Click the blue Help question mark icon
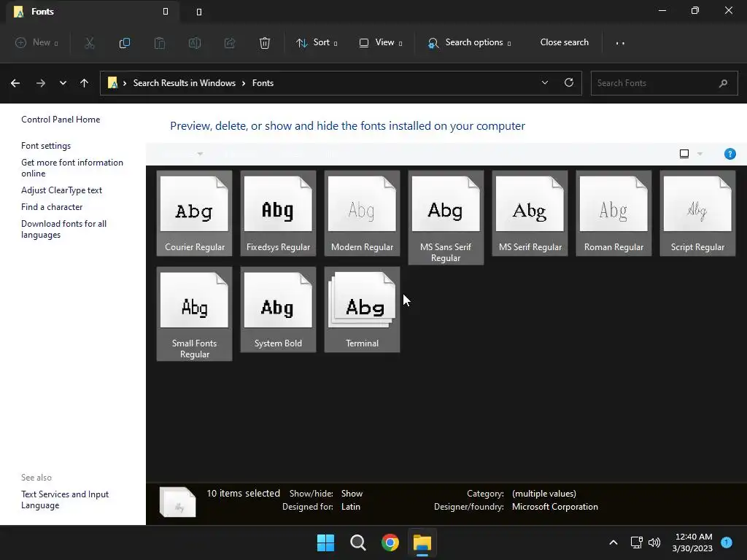This screenshot has width=747, height=560. (729, 154)
